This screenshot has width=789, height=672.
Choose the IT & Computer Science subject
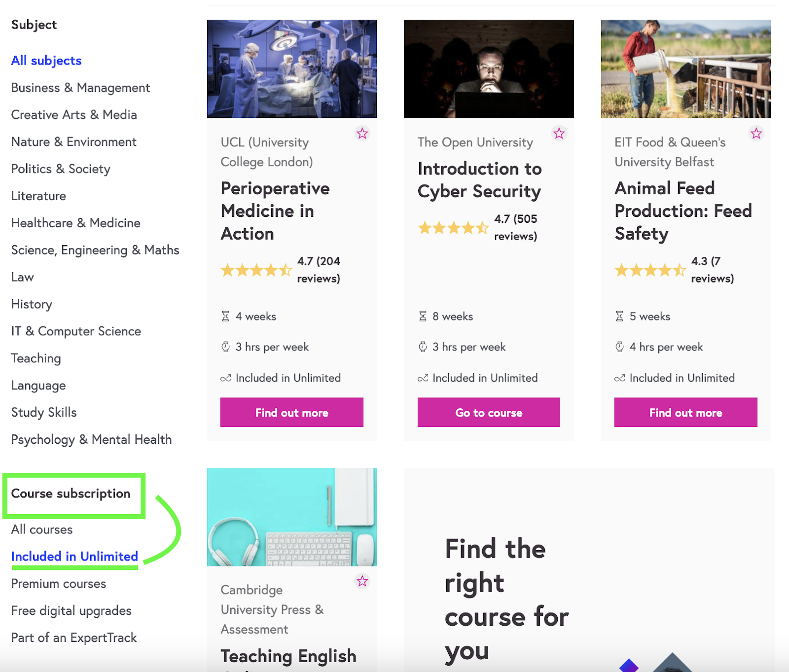coord(75,331)
